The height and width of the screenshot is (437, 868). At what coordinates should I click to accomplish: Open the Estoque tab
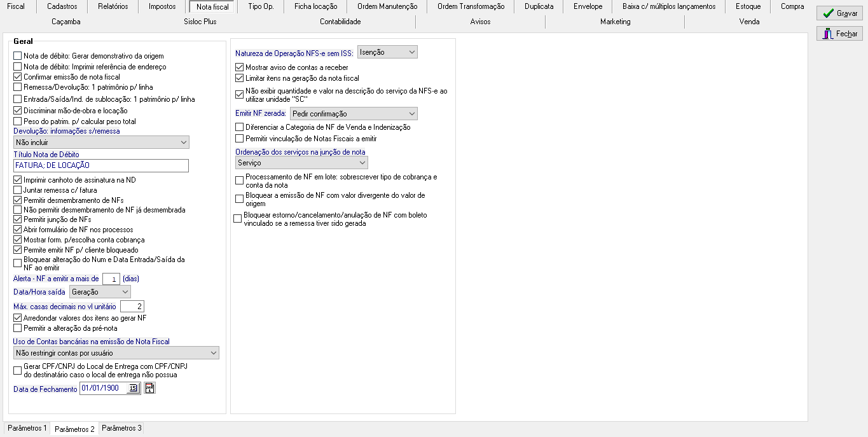pos(748,6)
